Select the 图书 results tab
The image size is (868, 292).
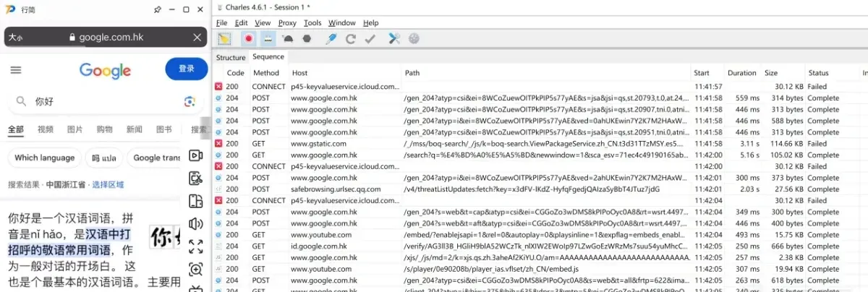tap(163, 129)
